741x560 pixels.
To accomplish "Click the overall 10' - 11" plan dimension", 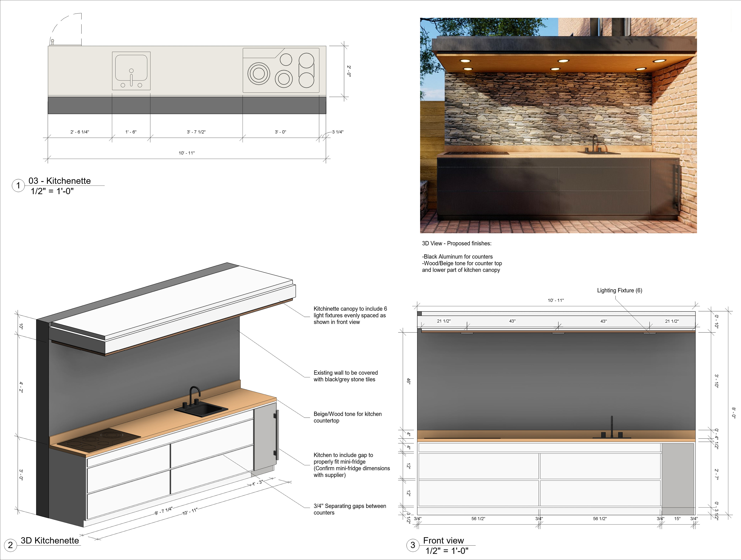I will tap(187, 153).
